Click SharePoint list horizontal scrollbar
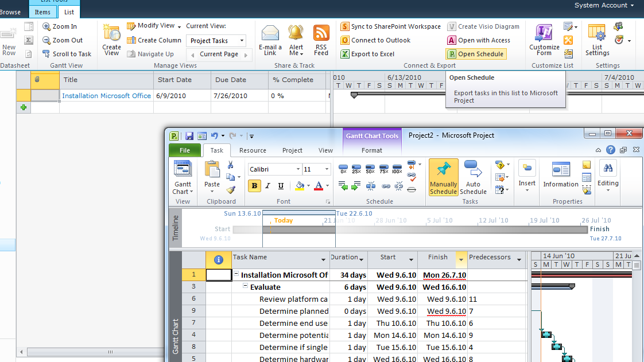Viewport: 644px width, 362px height. pos(95,352)
